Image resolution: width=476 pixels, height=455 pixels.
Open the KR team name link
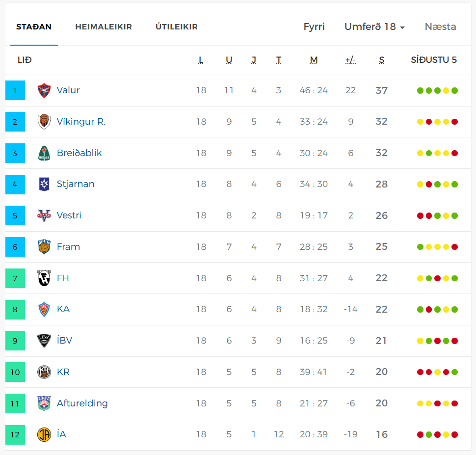click(x=63, y=372)
